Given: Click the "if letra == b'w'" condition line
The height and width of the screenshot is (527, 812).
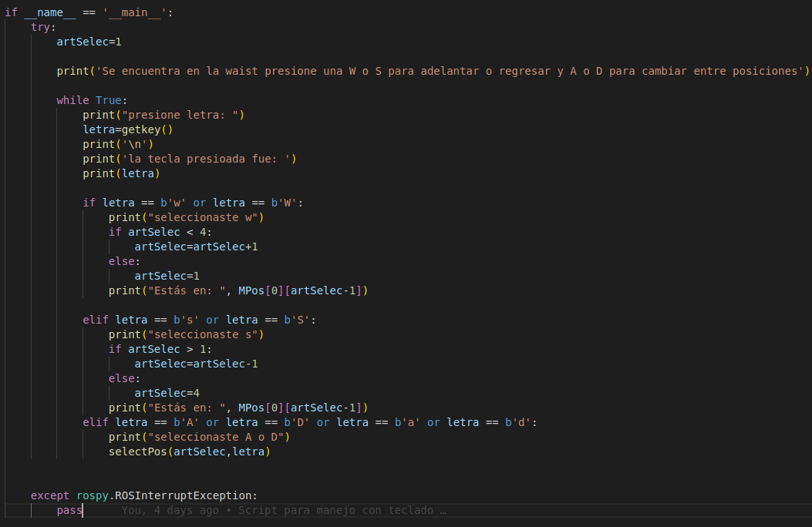Looking at the screenshot, I should tap(193, 203).
